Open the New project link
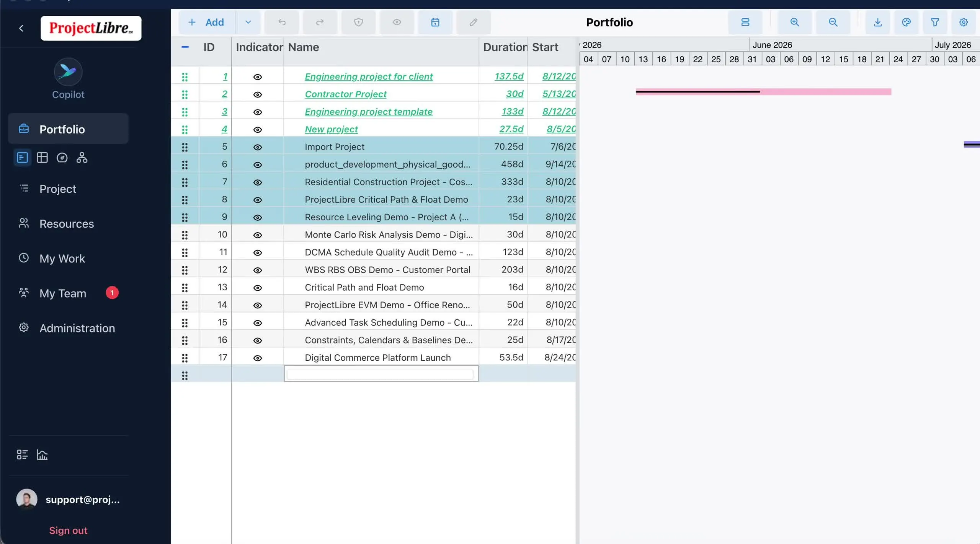The width and height of the screenshot is (980, 544). 331,129
